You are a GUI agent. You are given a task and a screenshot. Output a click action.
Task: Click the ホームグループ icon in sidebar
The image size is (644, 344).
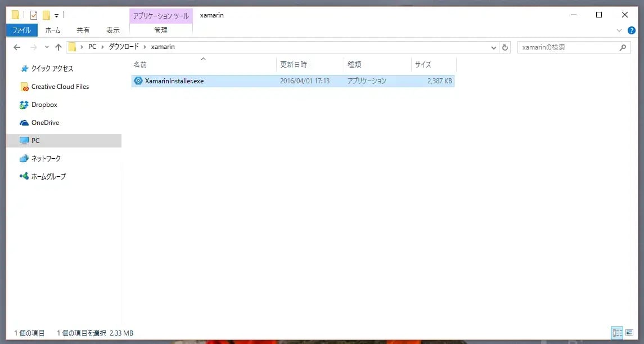pos(24,176)
